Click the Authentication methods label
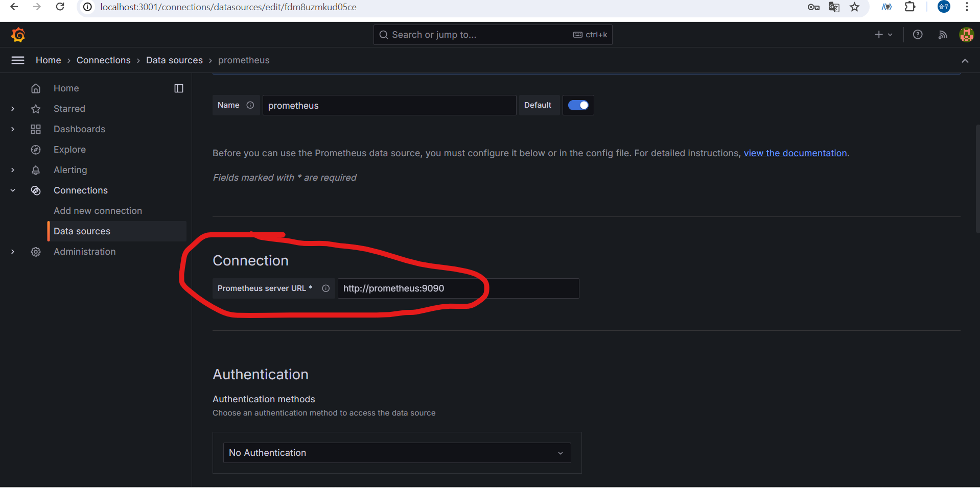980x488 pixels. pos(264,399)
